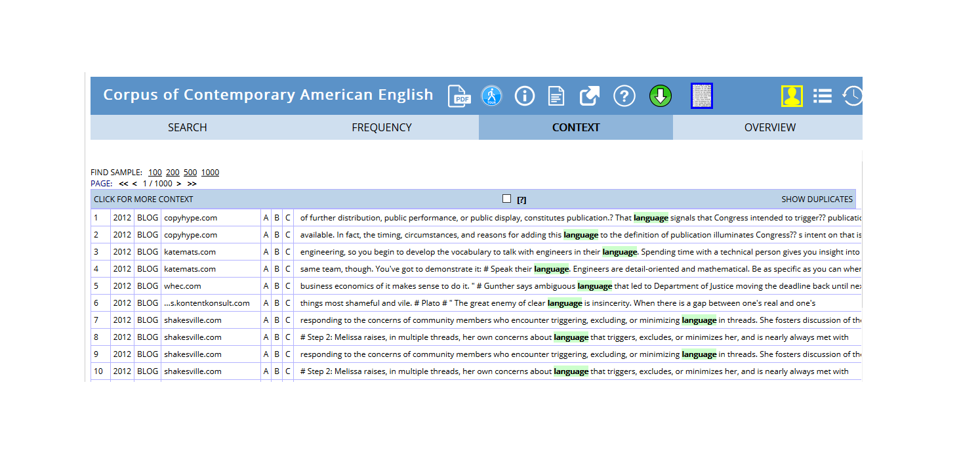
Task: Click the green download arrow icon
Action: 661,96
